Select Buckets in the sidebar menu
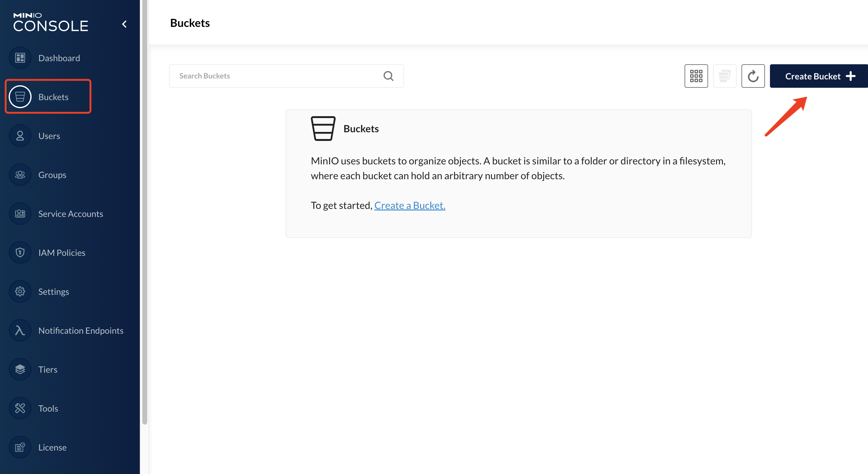Image resolution: width=868 pixels, height=474 pixels. (x=53, y=97)
